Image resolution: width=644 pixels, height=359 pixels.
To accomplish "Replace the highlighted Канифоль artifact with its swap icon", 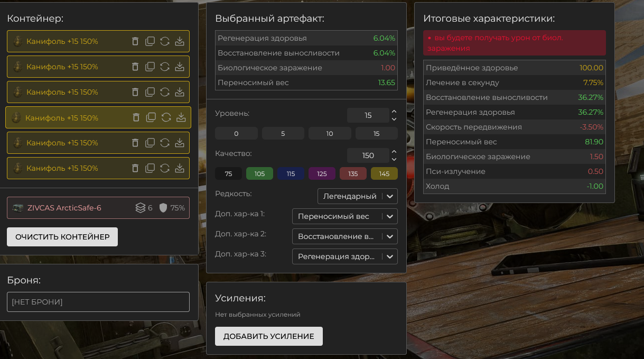I will point(166,117).
